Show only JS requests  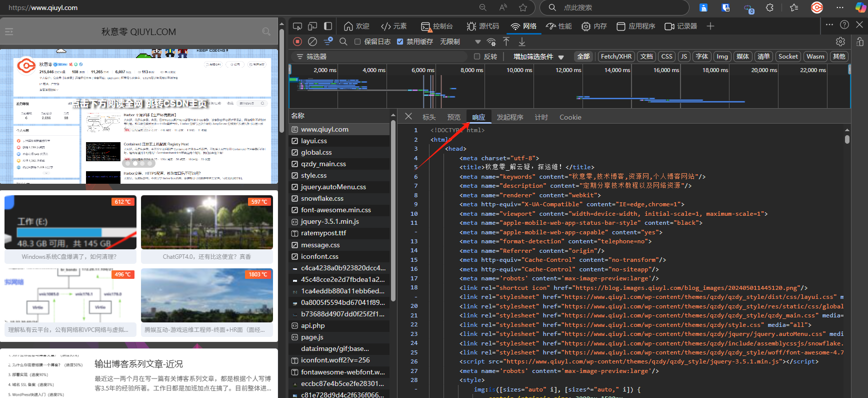(x=684, y=57)
